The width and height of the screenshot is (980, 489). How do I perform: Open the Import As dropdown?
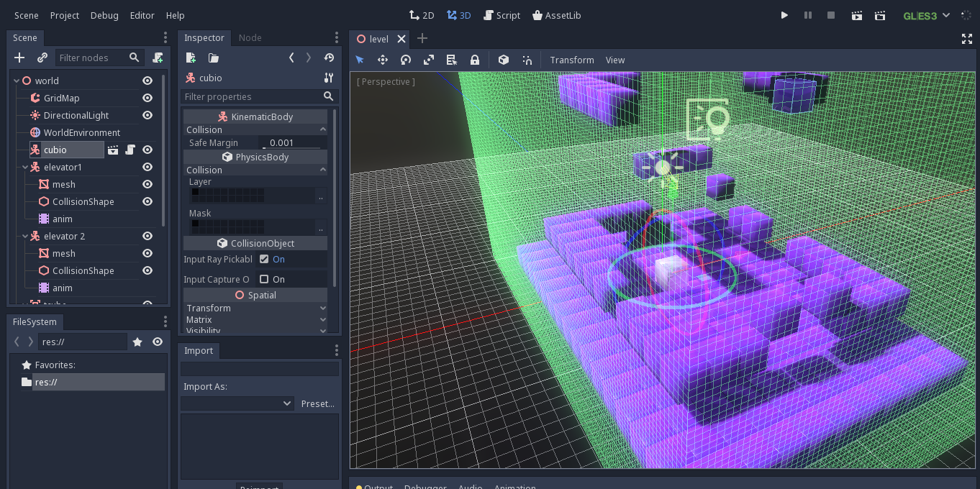[x=237, y=403]
